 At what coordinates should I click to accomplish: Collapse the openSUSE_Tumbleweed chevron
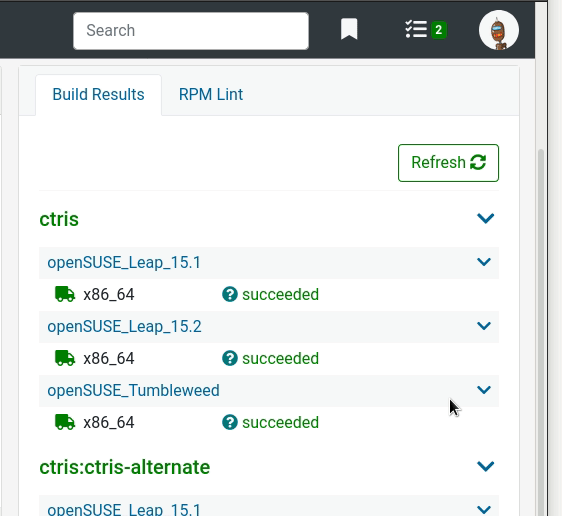(484, 390)
